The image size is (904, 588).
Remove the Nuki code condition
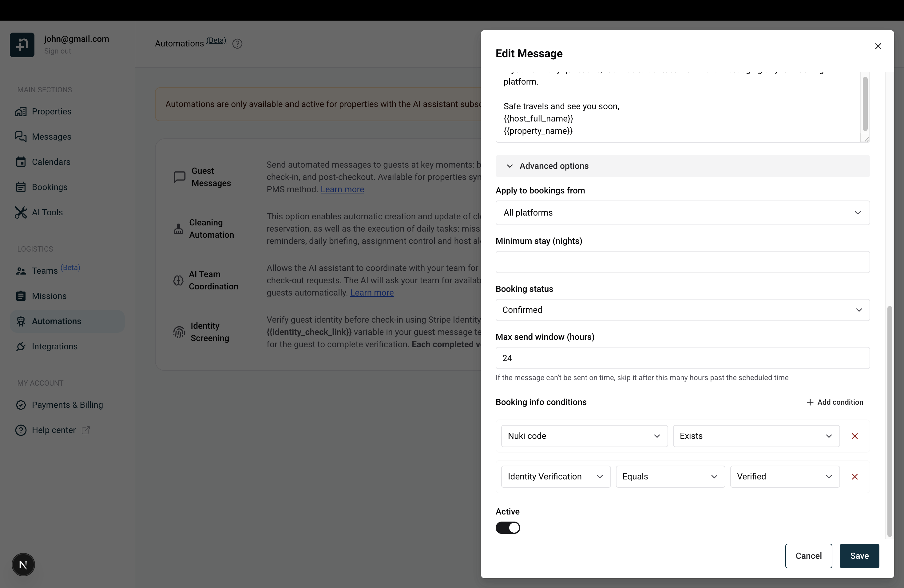tap(854, 436)
